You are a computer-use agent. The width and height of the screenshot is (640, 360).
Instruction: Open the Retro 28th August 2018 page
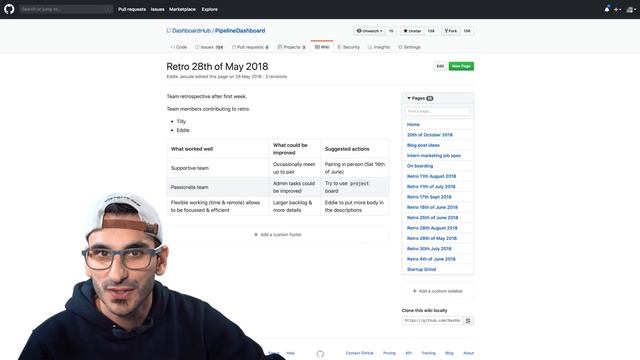pyautogui.click(x=432, y=228)
